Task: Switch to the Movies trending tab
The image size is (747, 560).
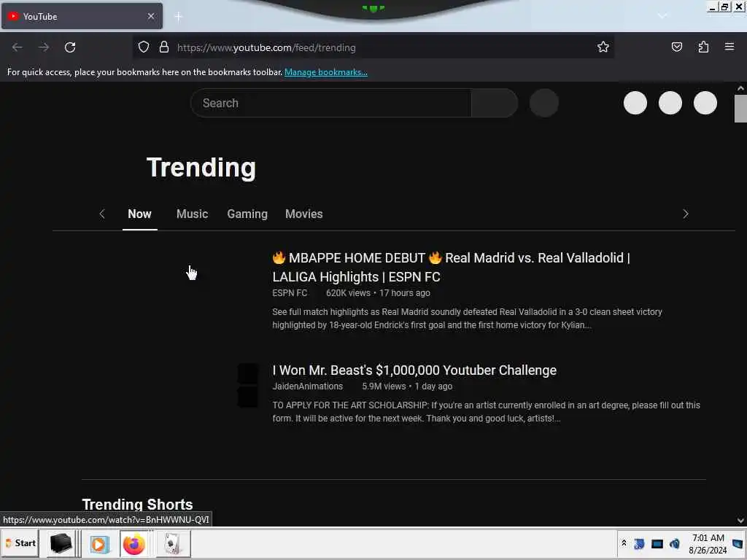Action: [x=304, y=214]
